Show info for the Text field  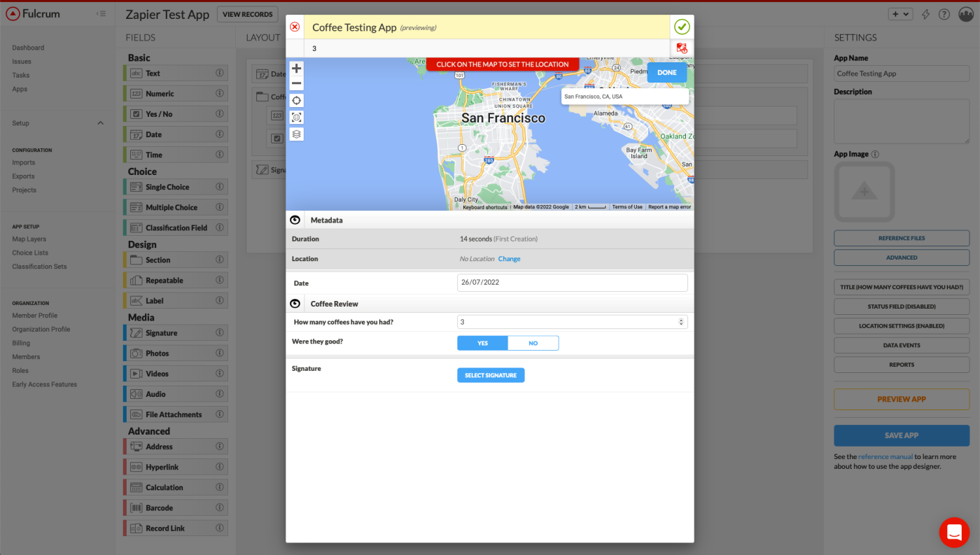tap(220, 73)
